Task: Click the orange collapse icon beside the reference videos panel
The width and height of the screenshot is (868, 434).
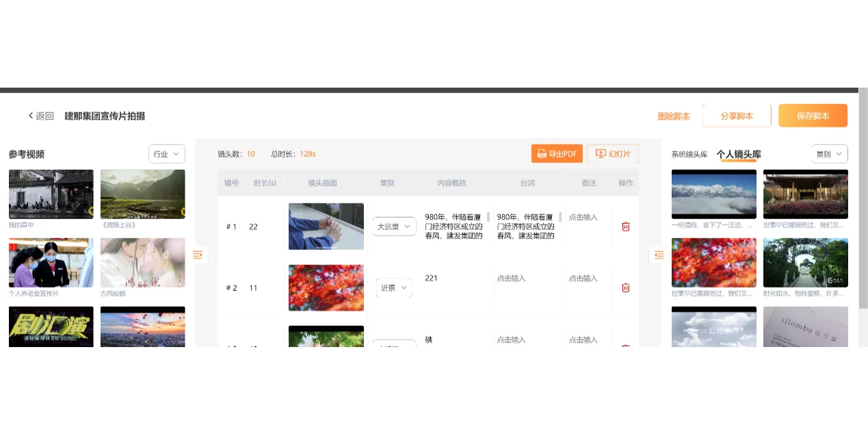Action: (198, 255)
